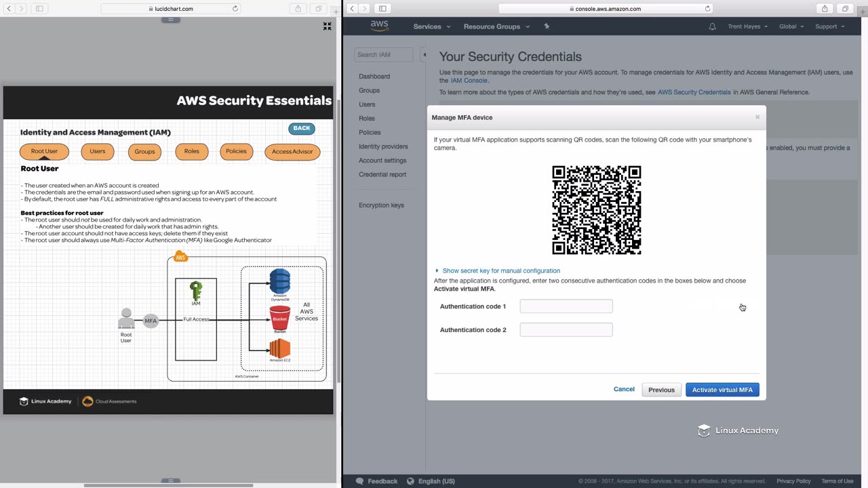Click the share icon in right Safari window
The height and width of the screenshot is (488, 868).
click(825, 9)
